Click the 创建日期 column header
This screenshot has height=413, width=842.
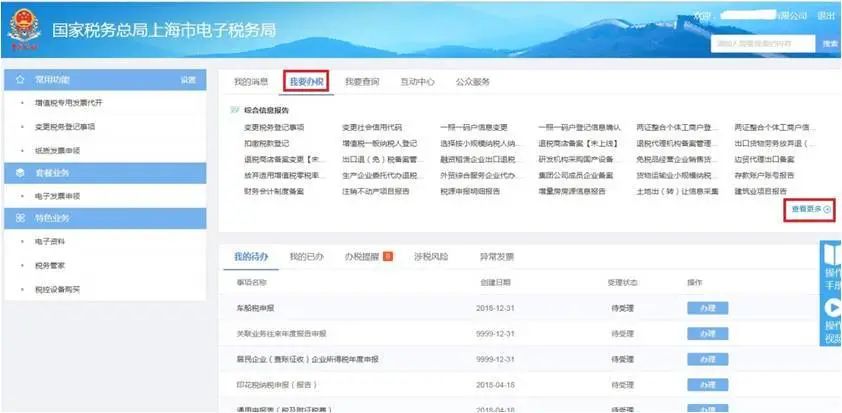click(495, 282)
